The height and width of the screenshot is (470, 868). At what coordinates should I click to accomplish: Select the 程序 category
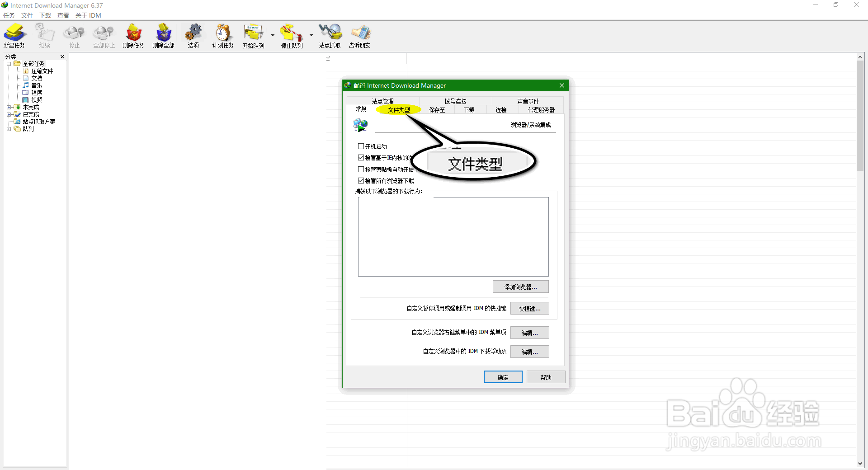coord(37,93)
